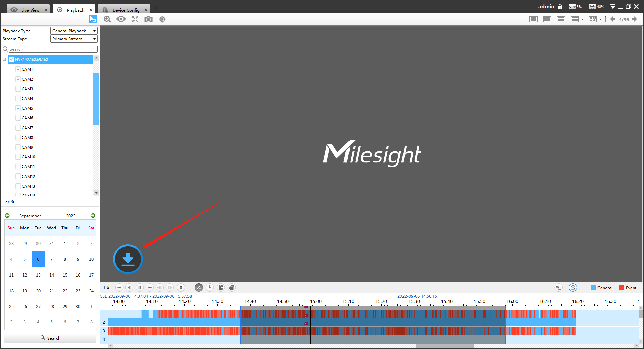This screenshot has height=349, width=644.
Task: Step back one frame
Action: 160,287
